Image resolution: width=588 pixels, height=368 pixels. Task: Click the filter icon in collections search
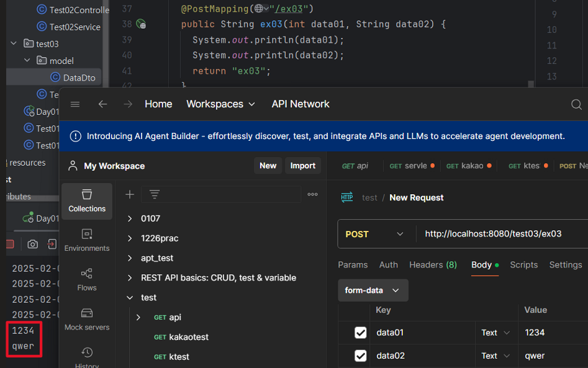click(155, 194)
